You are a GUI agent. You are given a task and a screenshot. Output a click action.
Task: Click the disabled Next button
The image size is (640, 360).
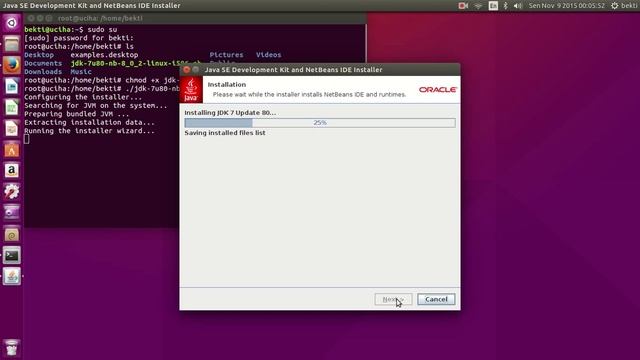tap(393, 299)
